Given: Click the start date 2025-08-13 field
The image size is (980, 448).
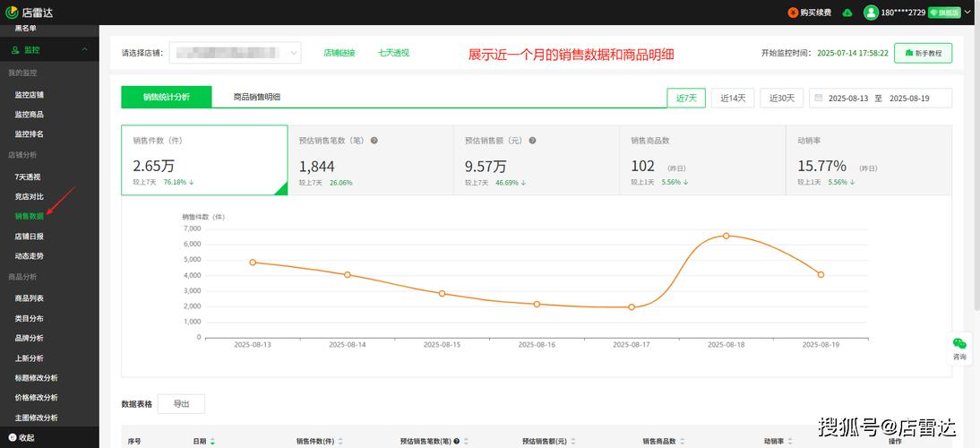Looking at the screenshot, I should [x=848, y=98].
